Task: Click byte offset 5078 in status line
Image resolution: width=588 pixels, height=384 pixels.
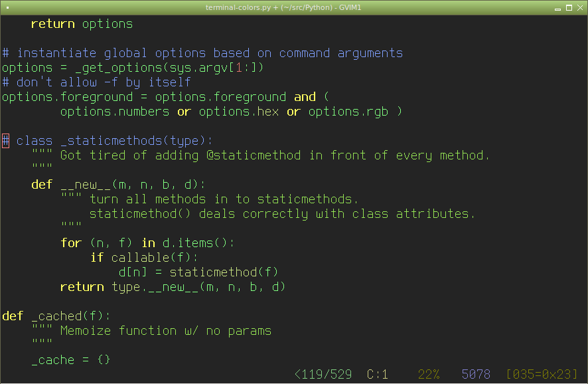Action: click(x=476, y=374)
